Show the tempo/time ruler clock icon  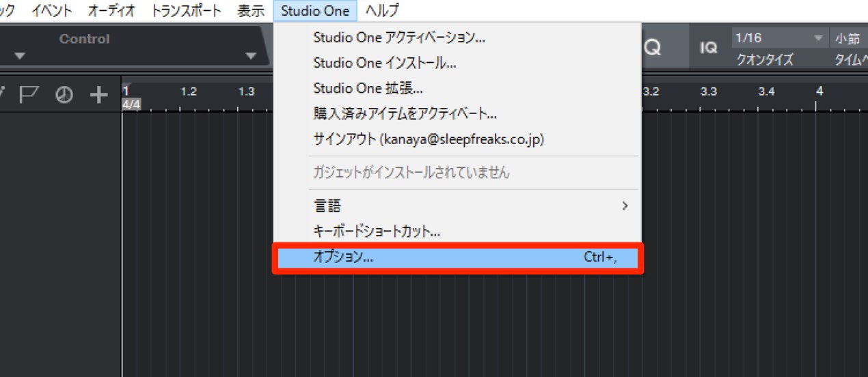click(64, 96)
